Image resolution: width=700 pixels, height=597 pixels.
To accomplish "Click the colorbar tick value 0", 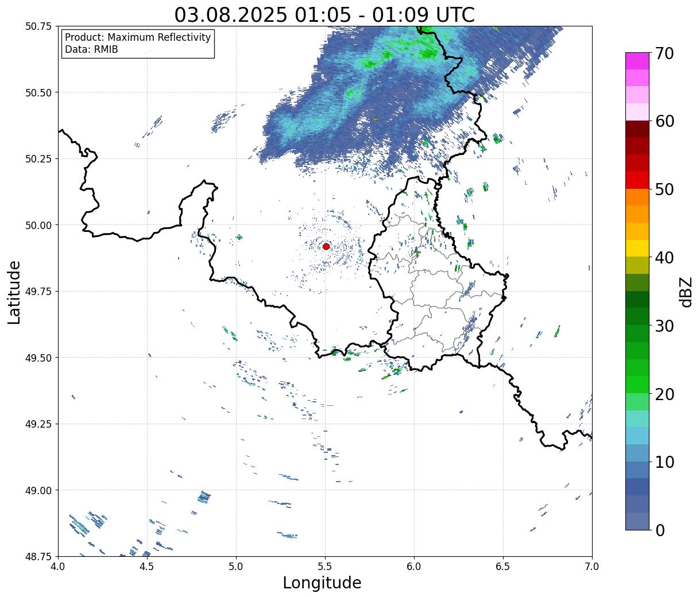I will (x=659, y=530).
